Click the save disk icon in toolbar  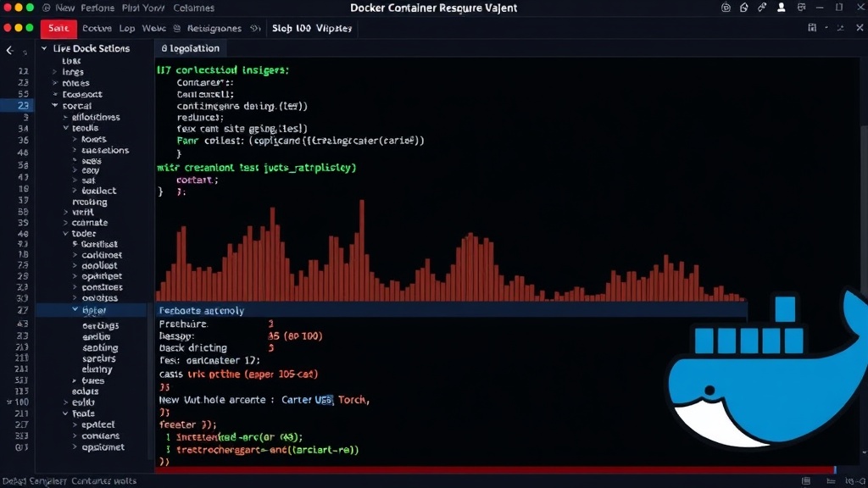coord(812,28)
